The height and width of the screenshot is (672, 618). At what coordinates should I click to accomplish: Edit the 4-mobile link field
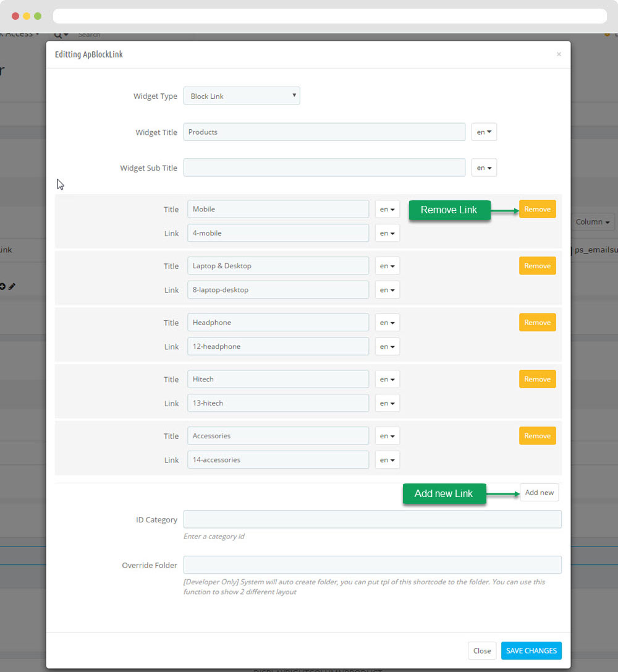tap(278, 233)
